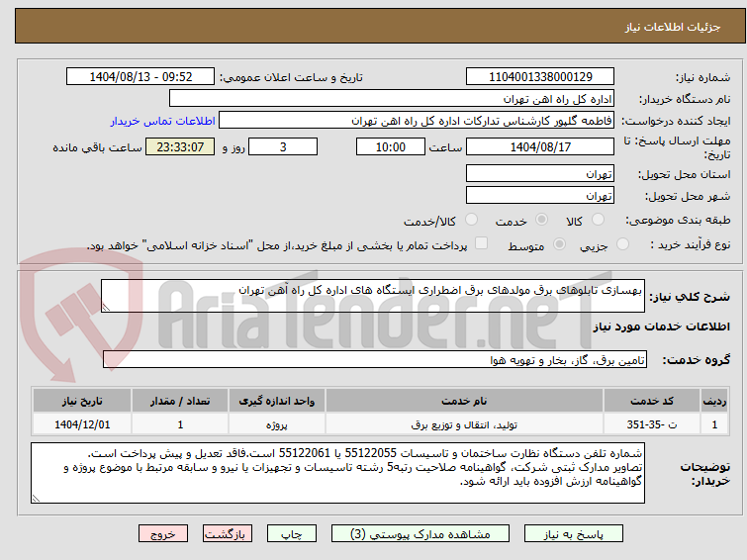Image resolution: width=747 pixels, height=560 pixels.
Task: Select the خدمت radio button
Action: (541, 220)
